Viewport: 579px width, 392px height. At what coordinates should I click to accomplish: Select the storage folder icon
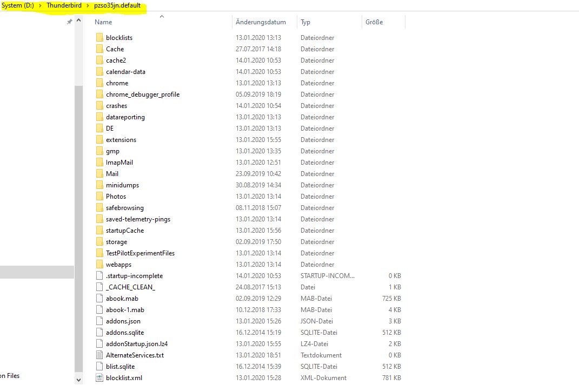pyautogui.click(x=99, y=241)
